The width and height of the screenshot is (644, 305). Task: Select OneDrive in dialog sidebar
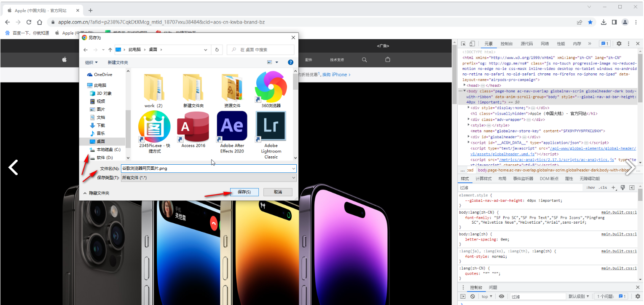tap(99, 75)
